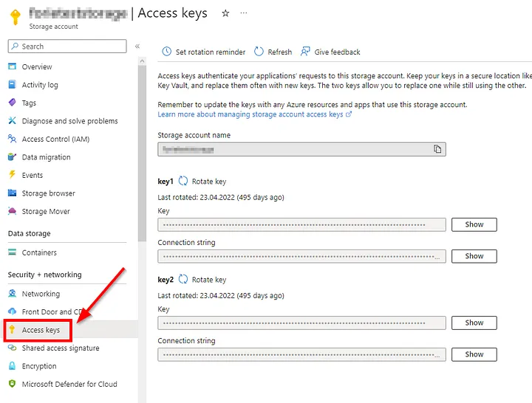Click the Set rotation reminder button
This screenshot has width=532, height=403.
coord(203,52)
